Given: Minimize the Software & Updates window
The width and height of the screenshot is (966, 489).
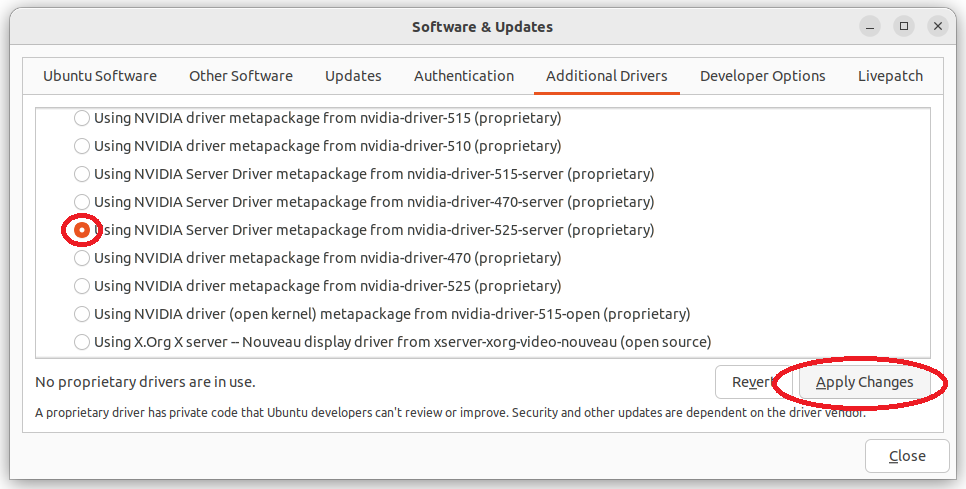Looking at the screenshot, I should tap(870, 26).
